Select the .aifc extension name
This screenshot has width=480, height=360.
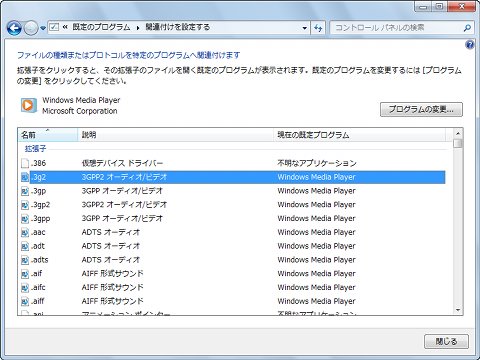[38, 288]
